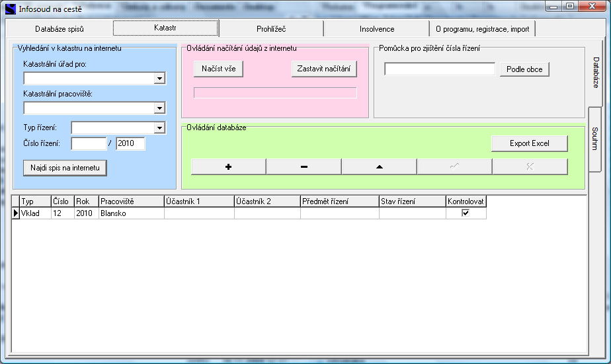Click the Export Excel button
The image size is (611, 364).
click(529, 143)
